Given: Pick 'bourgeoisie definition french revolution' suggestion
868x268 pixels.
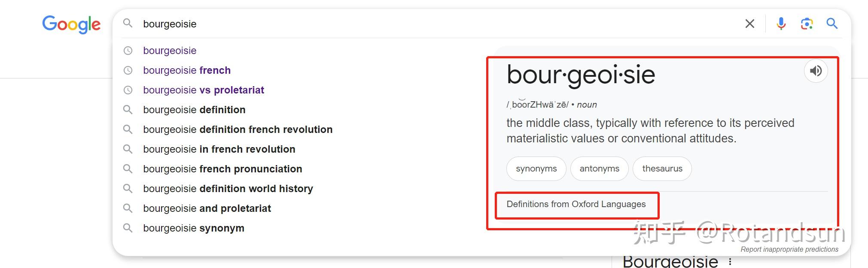Looking at the screenshot, I should (238, 129).
